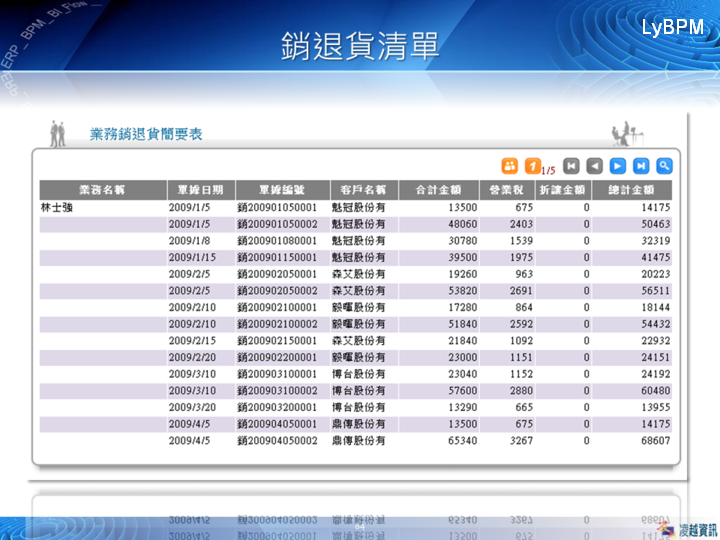The image size is (720, 540).
Task: Click the 業務銷退貨簡要表 report title
Action: tap(146, 134)
